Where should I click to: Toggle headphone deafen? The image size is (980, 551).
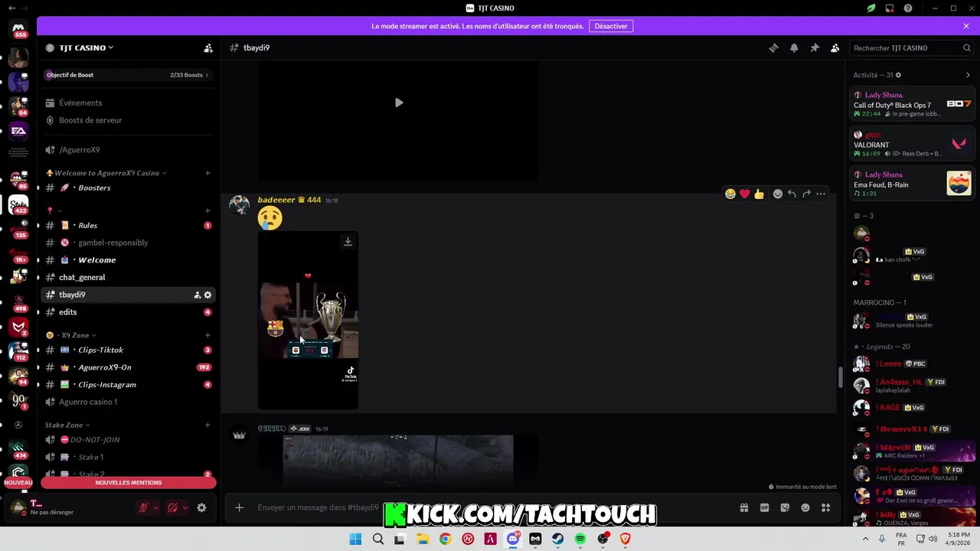(172, 507)
